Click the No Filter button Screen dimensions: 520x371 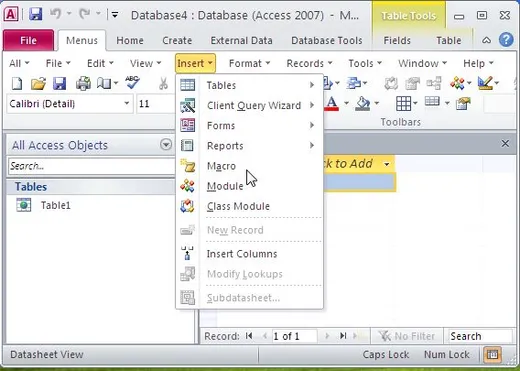tap(407, 336)
